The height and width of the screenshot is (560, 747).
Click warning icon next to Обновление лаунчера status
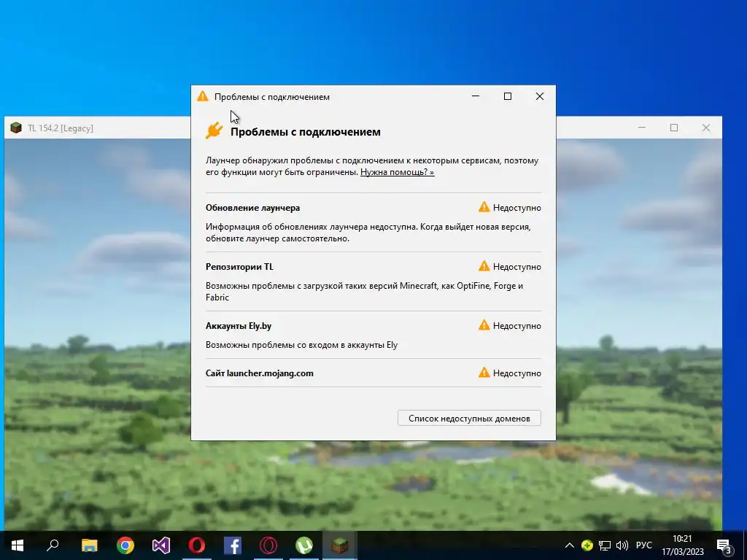[x=484, y=207]
